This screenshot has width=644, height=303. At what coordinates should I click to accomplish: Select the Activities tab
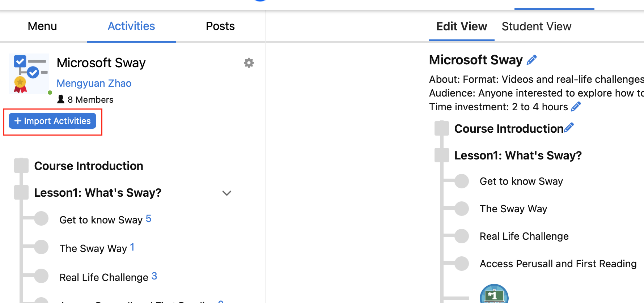[x=131, y=26]
